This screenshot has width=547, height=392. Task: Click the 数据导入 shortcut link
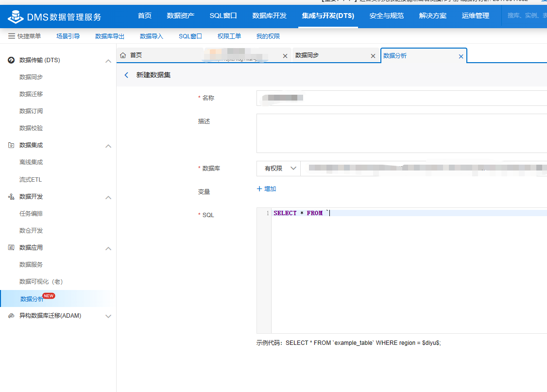point(152,36)
